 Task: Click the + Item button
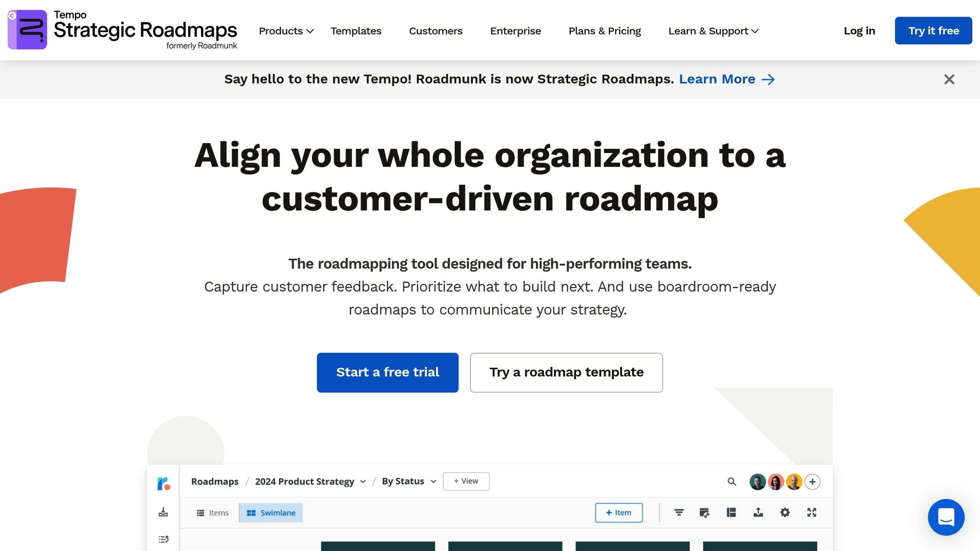pos(619,513)
